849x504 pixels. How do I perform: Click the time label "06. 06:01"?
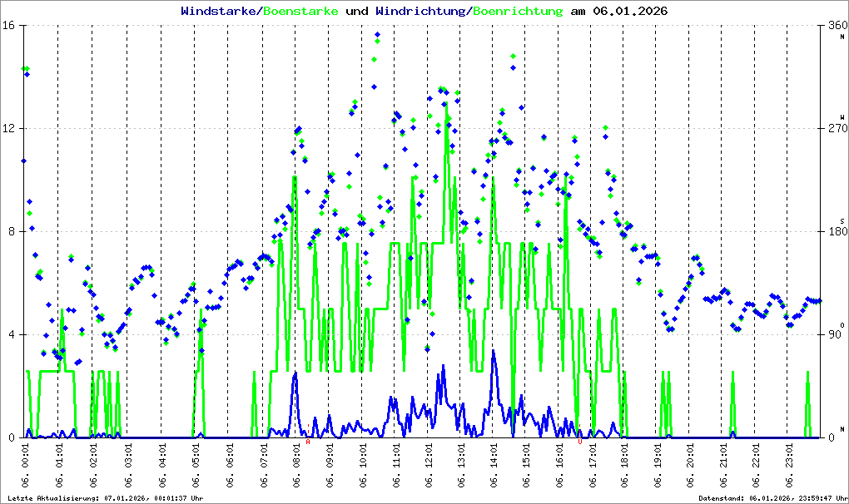point(229,466)
